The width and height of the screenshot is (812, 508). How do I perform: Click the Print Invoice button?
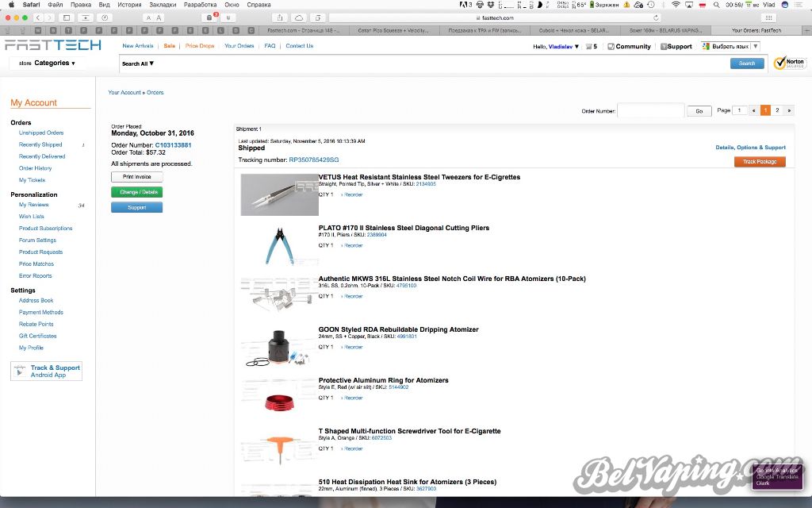[136, 177]
